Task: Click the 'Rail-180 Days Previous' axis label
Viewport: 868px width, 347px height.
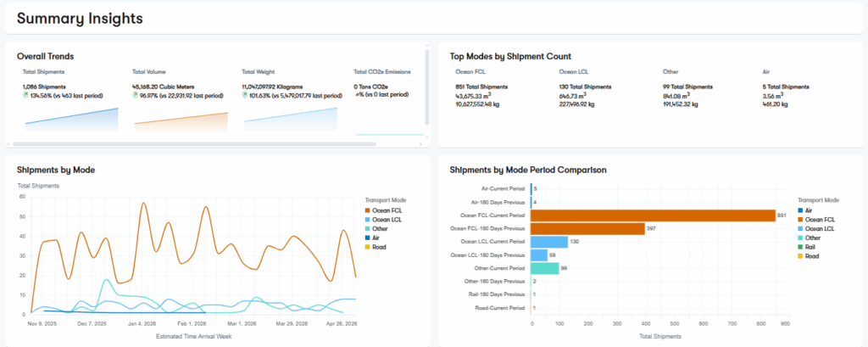Action: tap(499, 294)
